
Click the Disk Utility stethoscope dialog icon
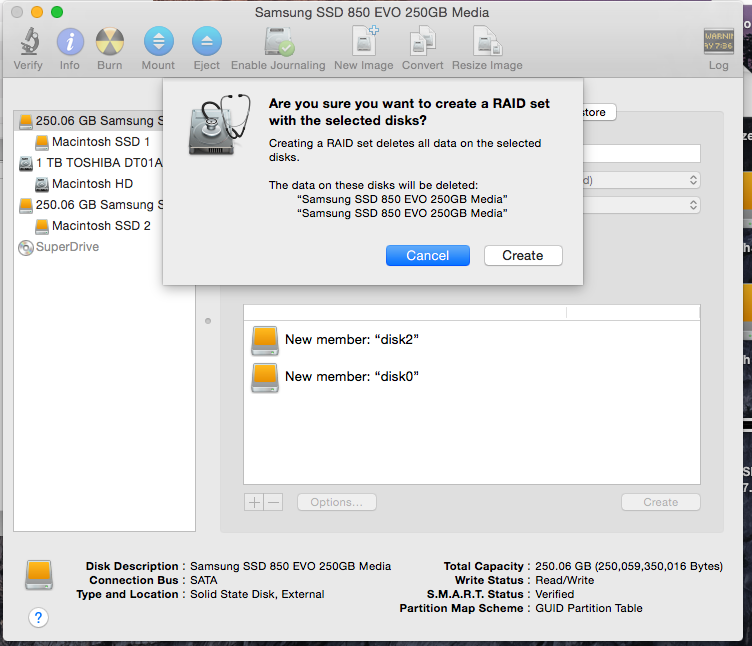point(220,125)
